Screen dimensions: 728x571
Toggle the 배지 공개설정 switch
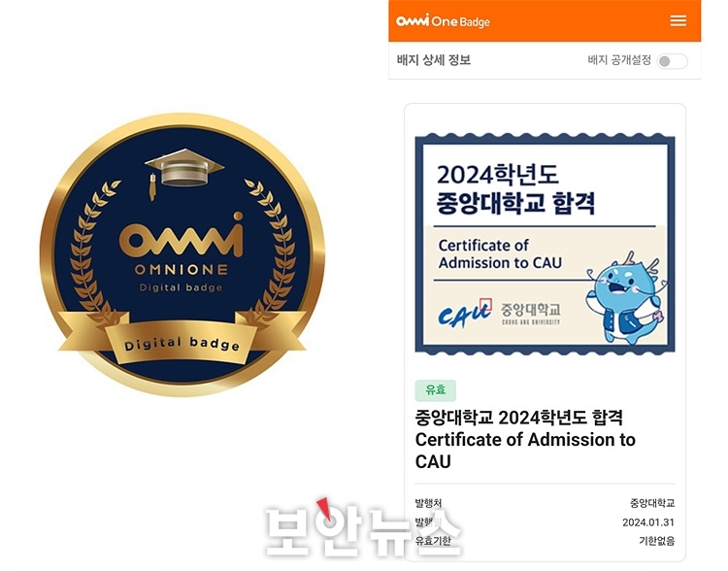point(673,61)
